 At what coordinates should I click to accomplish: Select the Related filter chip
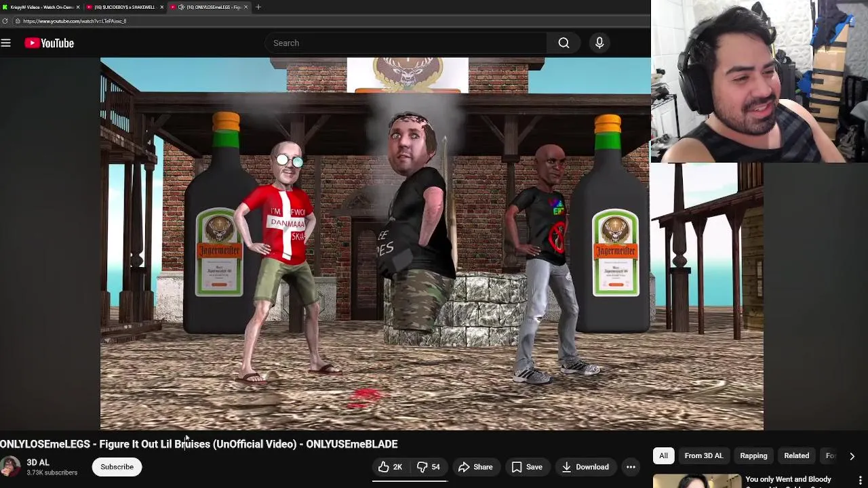796,456
